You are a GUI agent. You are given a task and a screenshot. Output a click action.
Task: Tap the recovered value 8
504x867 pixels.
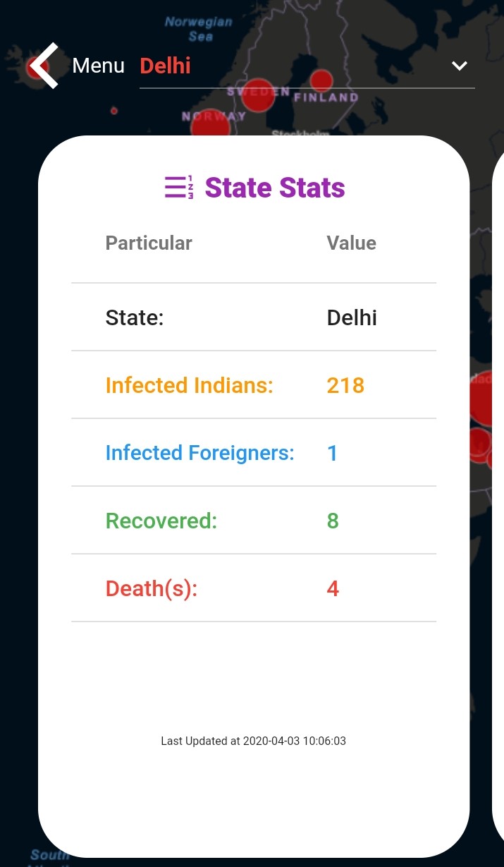pos(333,521)
